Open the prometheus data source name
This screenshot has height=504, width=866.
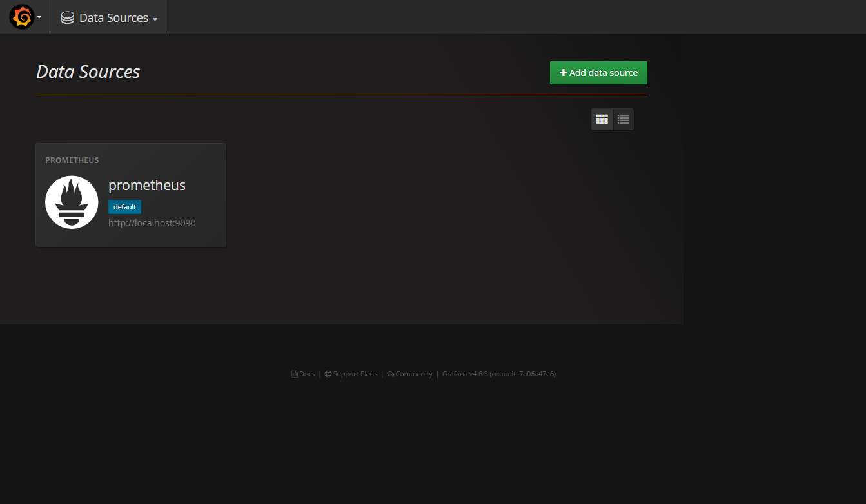147,185
